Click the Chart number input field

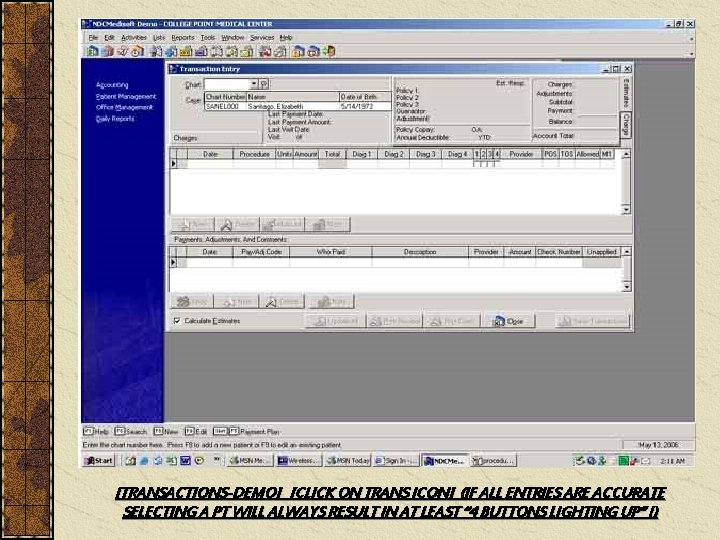tap(227, 84)
